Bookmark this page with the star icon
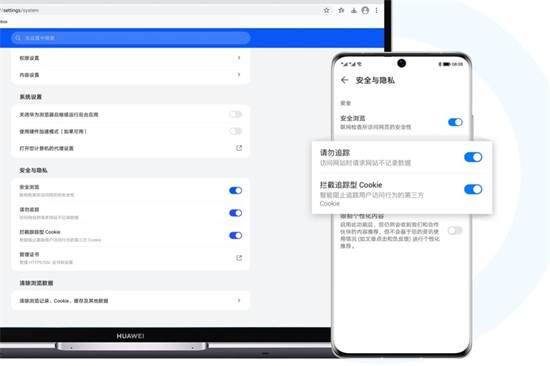Viewport: 550px width, 366px height. (x=326, y=10)
